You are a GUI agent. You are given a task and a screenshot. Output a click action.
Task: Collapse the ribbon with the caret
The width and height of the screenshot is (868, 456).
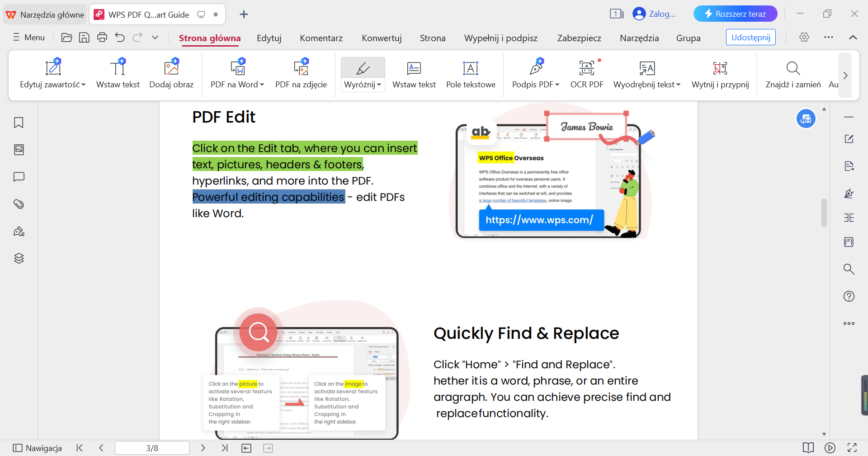pos(853,37)
